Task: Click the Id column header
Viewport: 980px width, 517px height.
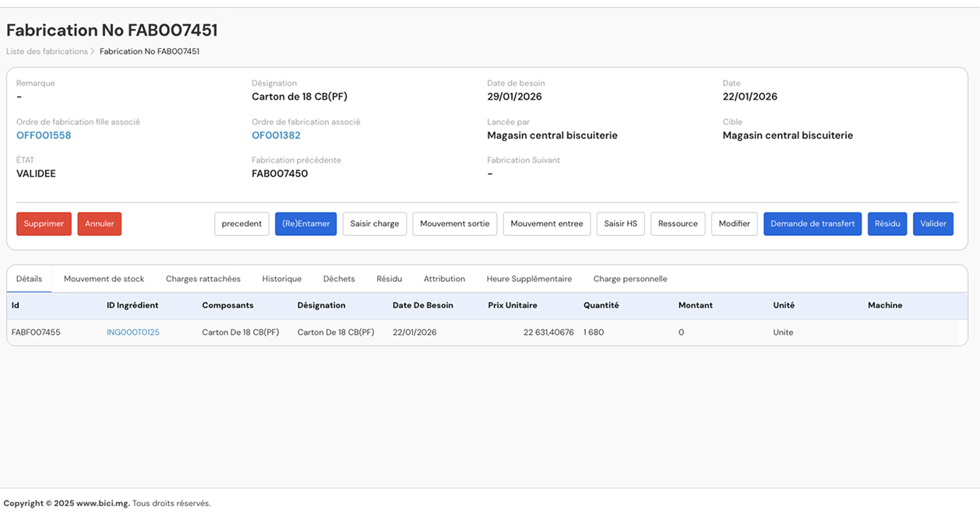Action: pyautogui.click(x=16, y=305)
